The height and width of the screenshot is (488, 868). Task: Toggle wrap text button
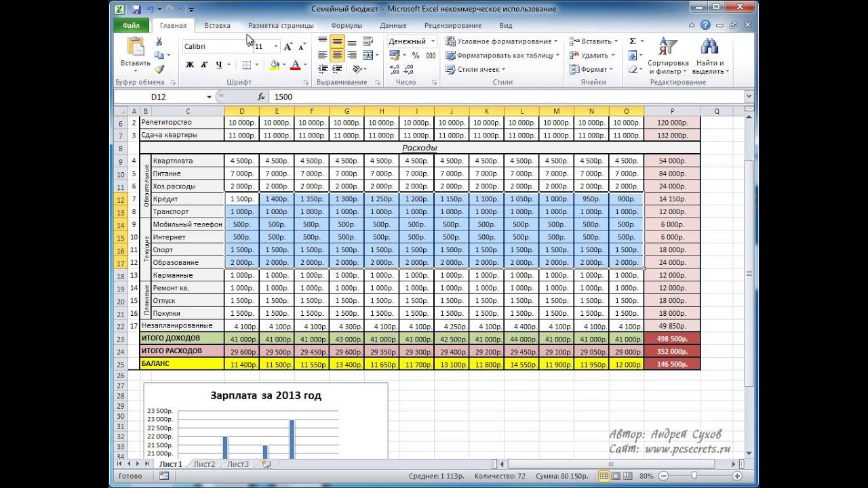pyautogui.click(x=368, y=41)
